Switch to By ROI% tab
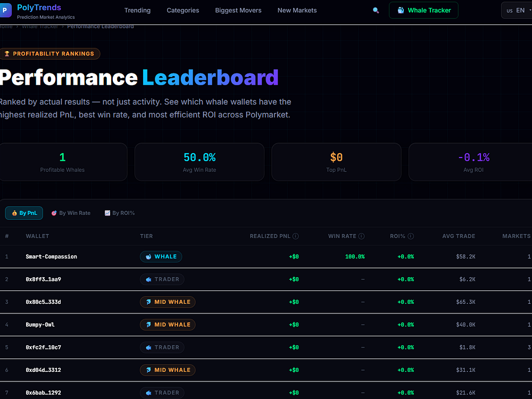Screen dimensions: 532x399 coord(120,213)
